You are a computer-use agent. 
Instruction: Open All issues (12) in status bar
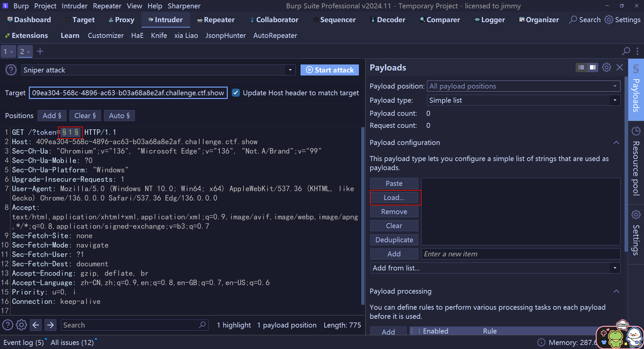click(x=72, y=342)
